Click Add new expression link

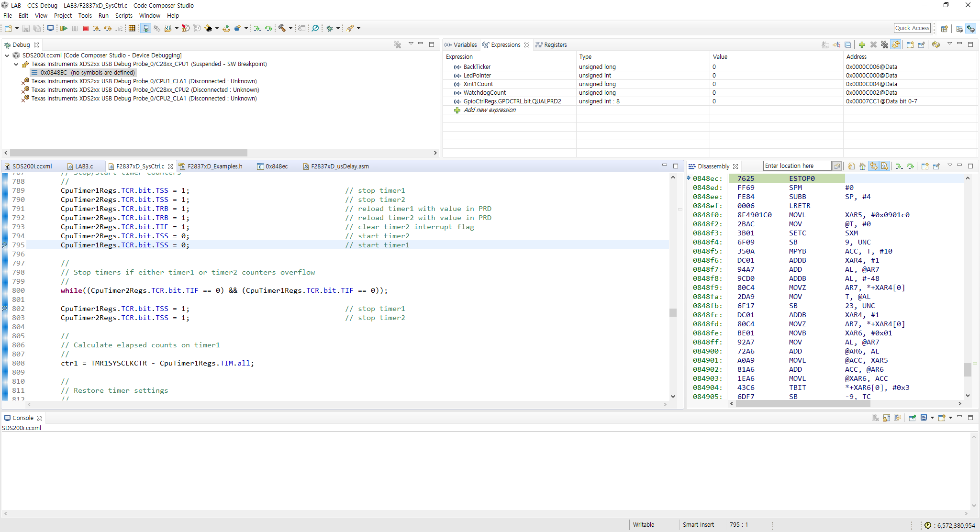[x=490, y=110]
